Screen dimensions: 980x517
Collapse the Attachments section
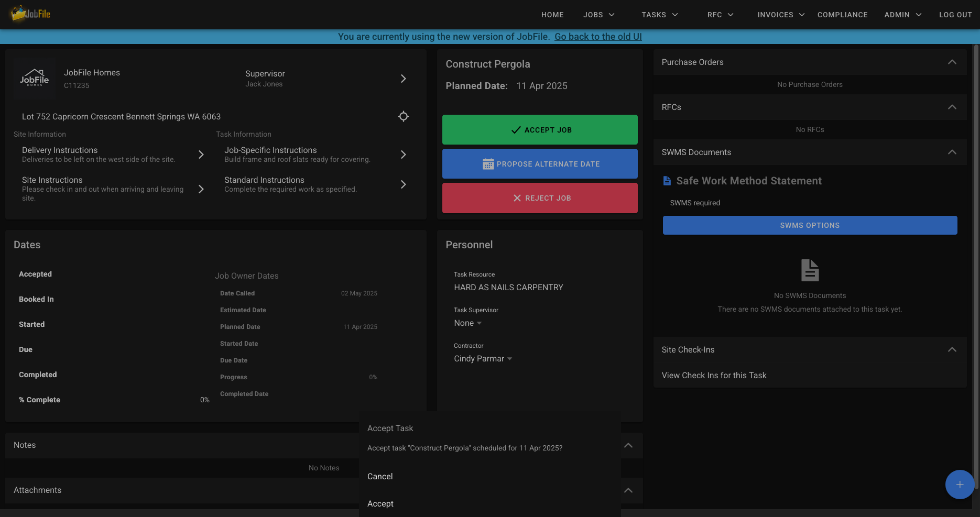[x=628, y=490]
